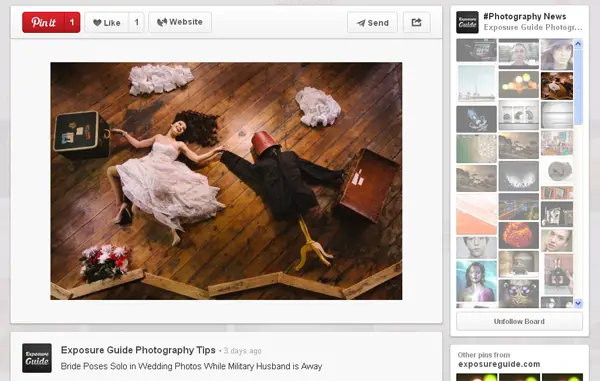
Task: Click the Exposure Guide logo in board header
Action: coord(467,22)
